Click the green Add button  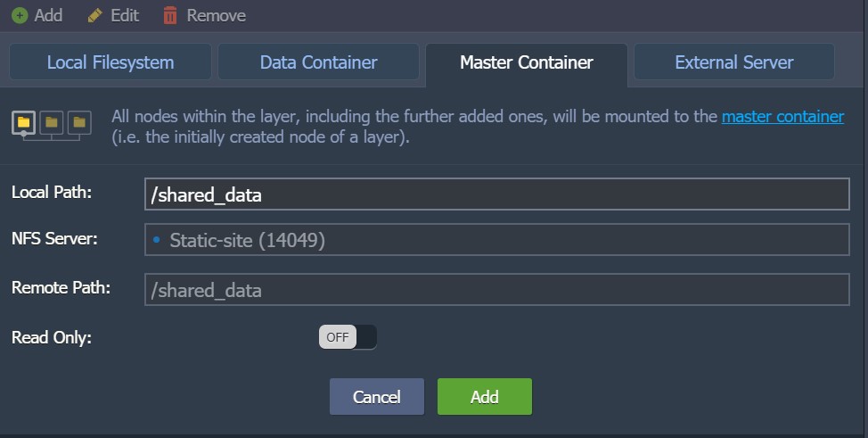pyautogui.click(x=485, y=396)
